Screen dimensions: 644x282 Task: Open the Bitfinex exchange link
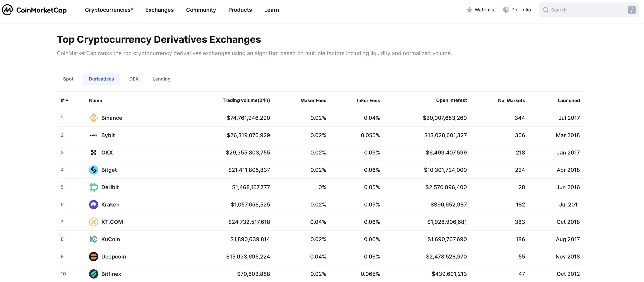click(x=111, y=274)
